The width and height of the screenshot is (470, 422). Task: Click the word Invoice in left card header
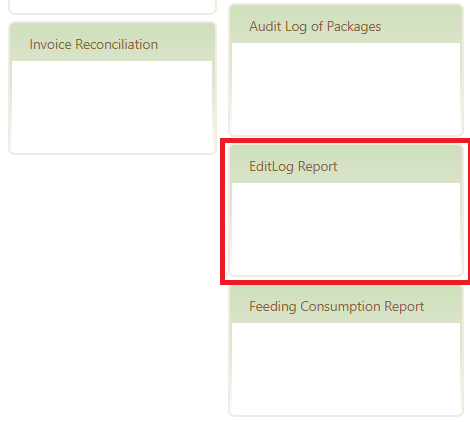point(50,44)
